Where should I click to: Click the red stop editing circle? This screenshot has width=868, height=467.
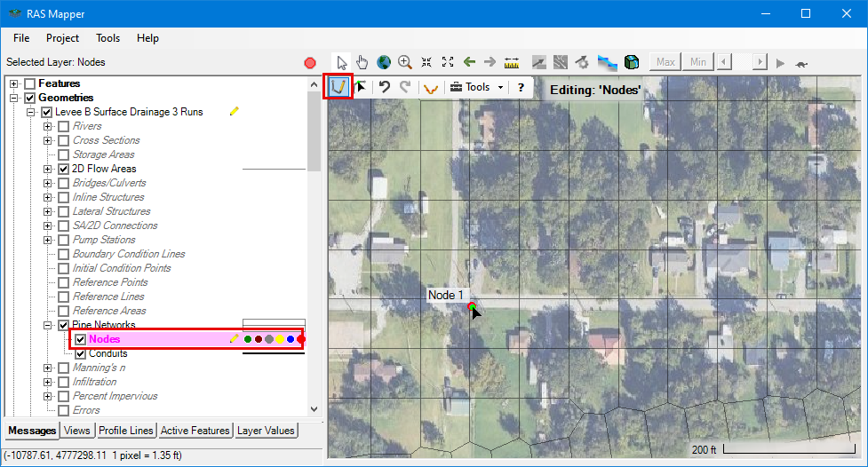tap(310, 63)
